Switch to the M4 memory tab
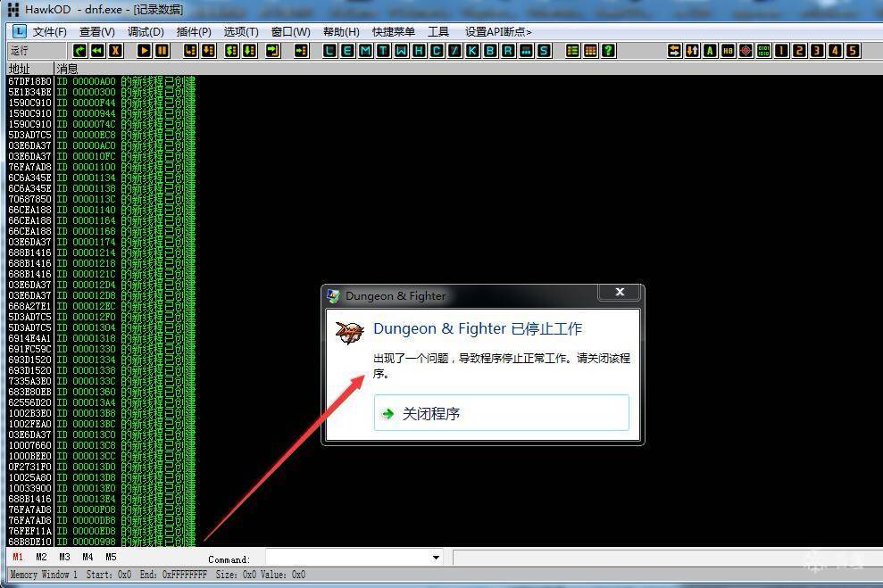883x588 pixels. (87, 557)
